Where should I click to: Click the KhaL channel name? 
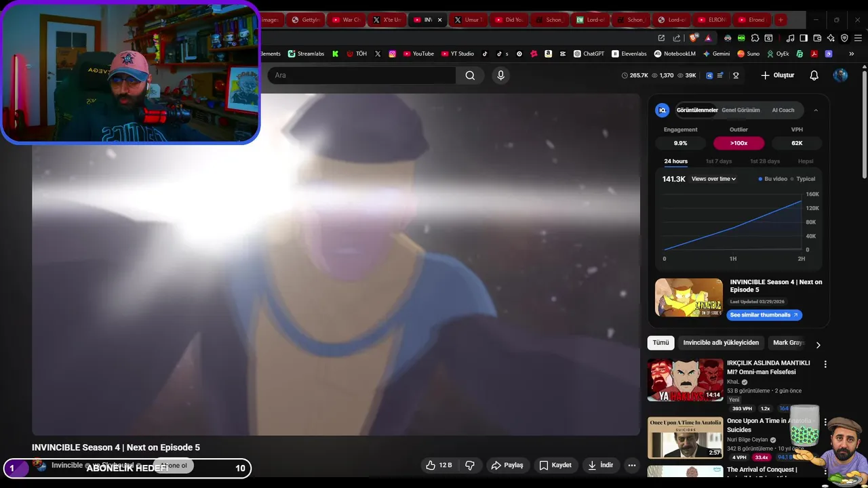733,382
